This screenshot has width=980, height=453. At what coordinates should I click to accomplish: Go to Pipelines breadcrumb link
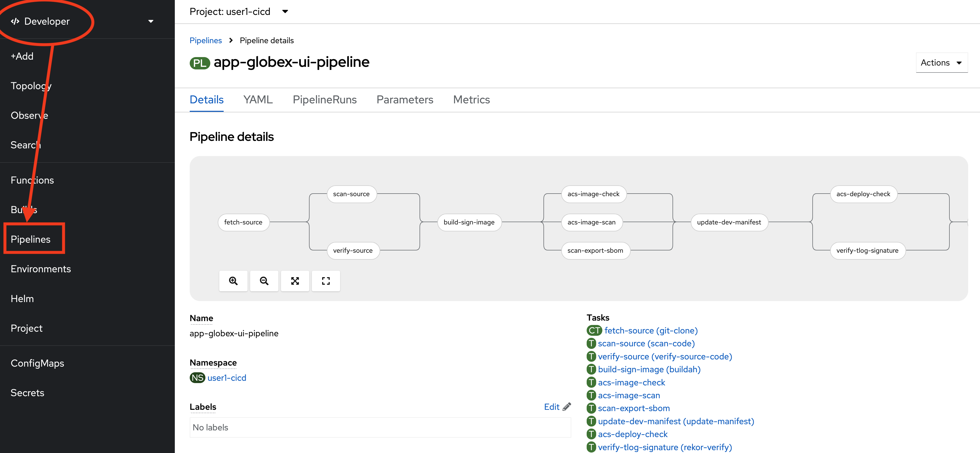205,40
